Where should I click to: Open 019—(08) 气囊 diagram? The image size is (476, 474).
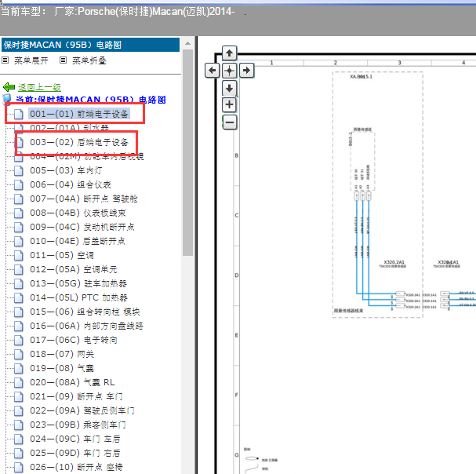pyautogui.click(x=62, y=368)
